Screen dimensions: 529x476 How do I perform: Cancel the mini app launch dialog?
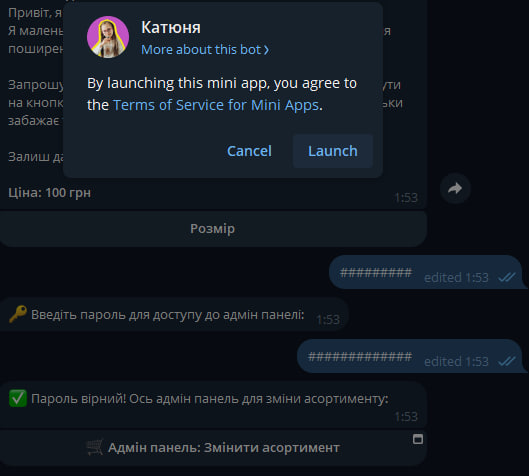click(x=249, y=151)
